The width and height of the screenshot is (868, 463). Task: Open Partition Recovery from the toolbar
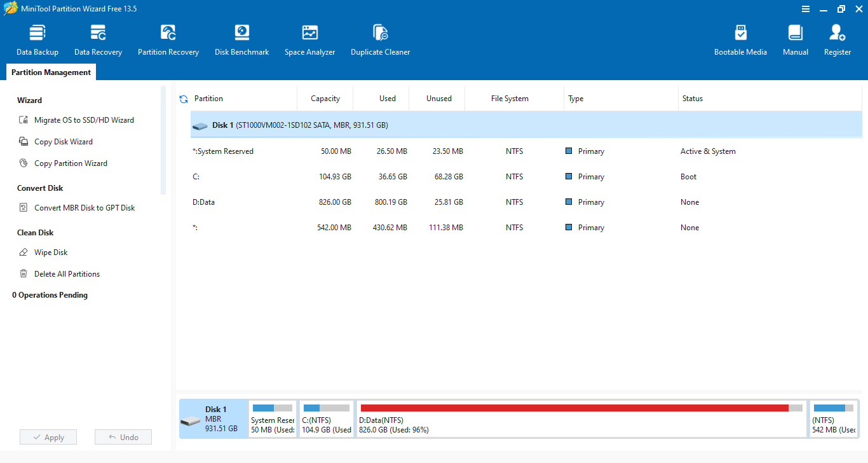tap(168, 40)
